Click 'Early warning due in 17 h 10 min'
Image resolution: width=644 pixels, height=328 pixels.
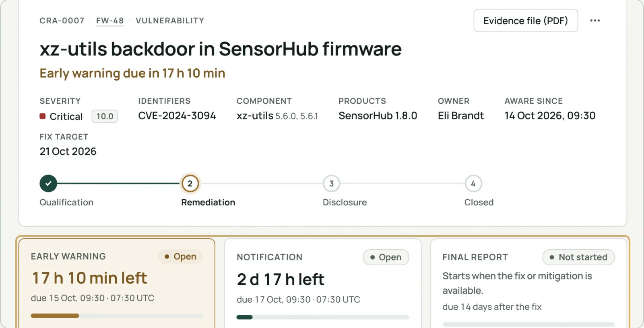tap(132, 73)
